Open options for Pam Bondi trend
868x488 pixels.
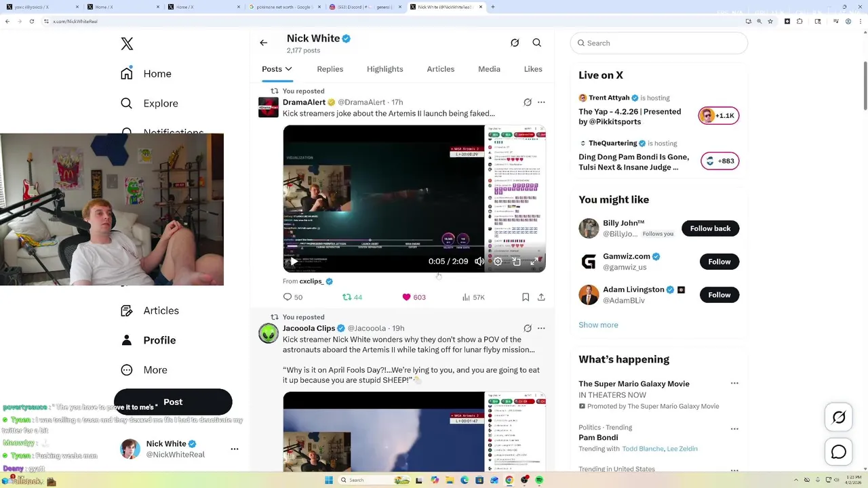tap(734, 428)
